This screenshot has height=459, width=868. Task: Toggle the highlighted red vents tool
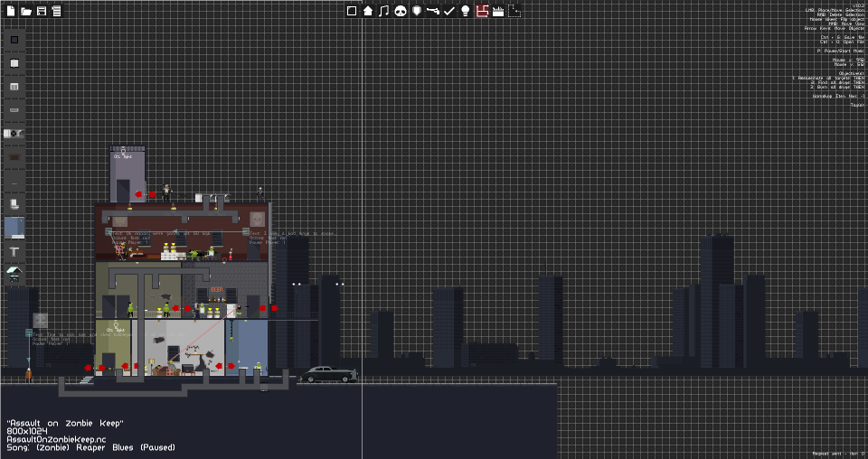pyautogui.click(x=482, y=11)
